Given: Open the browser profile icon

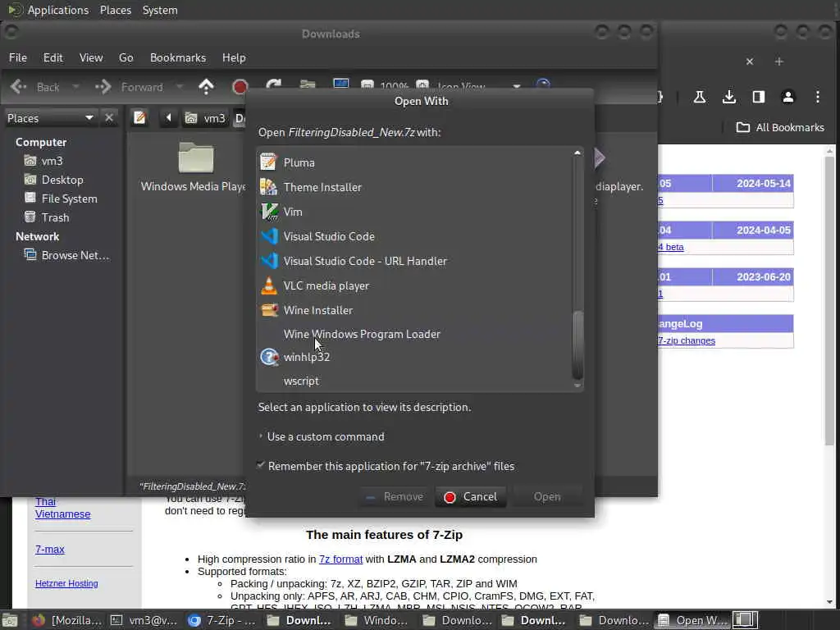Looking at the screenshot, I should point(788,97).
